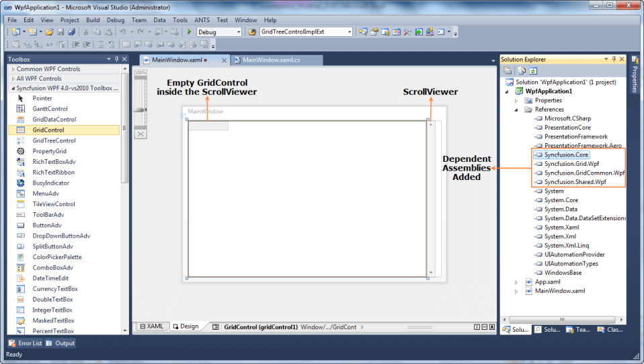This screenshot has width=644, height=364.
Task: Open the Build menu
Action: [93, 19]
